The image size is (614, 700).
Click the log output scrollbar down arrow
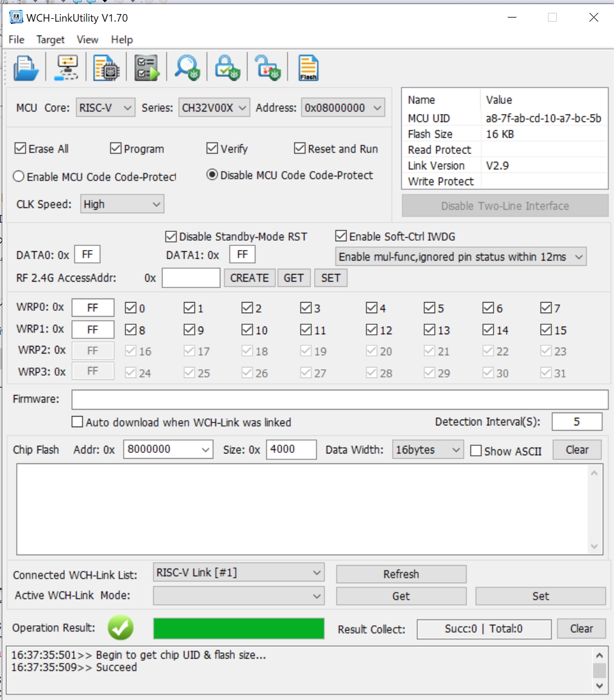[x=600, y=685]
